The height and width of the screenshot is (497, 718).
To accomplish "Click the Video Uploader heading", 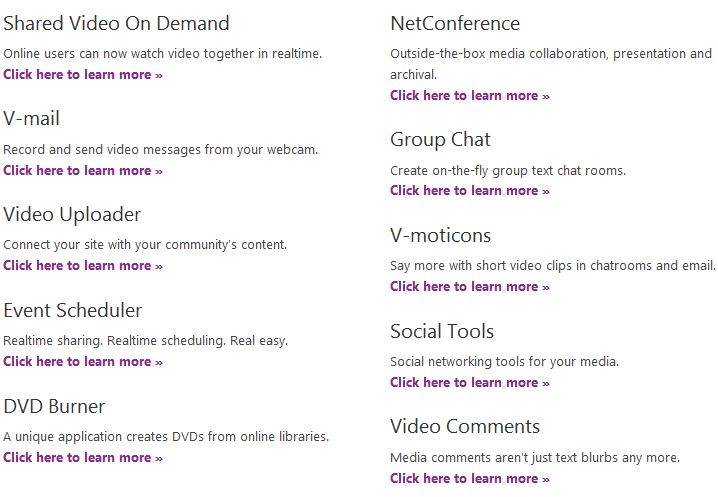I will (x=72, y=214).
